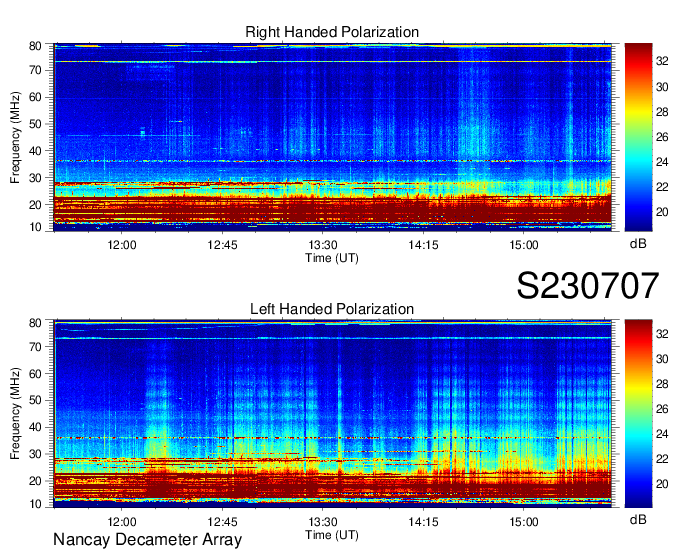
Task: Click the 28 dB label on Right Handed colorbar
Action: [x=662, y=112]
